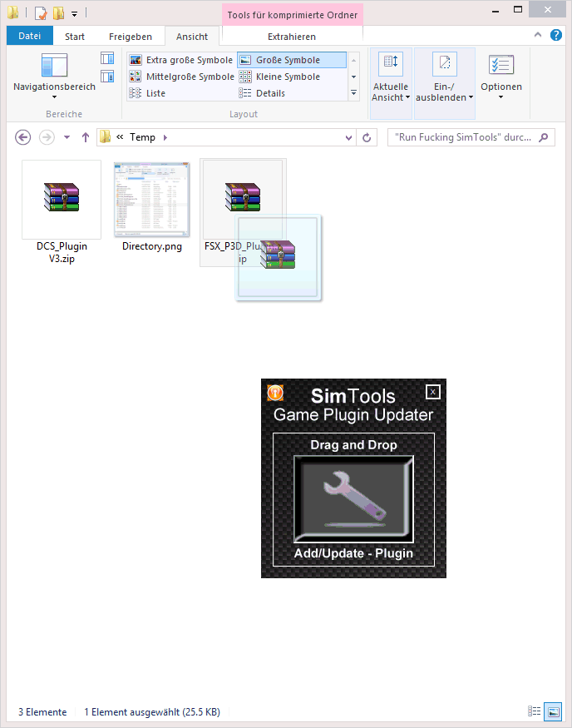Expand the double-chevron before Temp
The height and width of the screenshot is (728, 572).
click(x=120, y=137)
